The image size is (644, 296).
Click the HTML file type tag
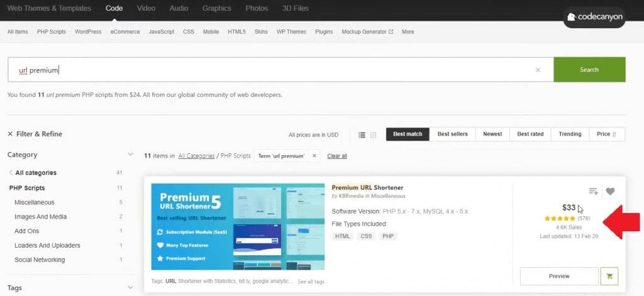343,236
